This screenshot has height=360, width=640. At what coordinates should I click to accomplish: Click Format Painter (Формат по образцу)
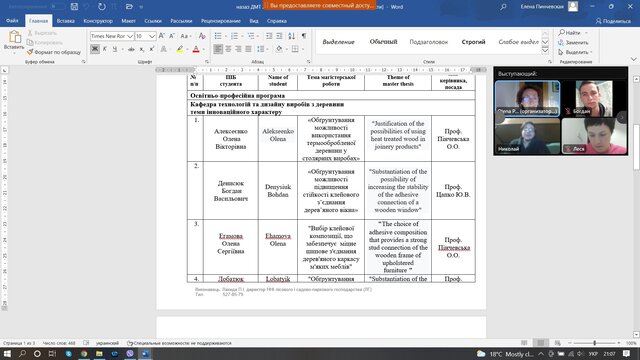coord(53,52)
